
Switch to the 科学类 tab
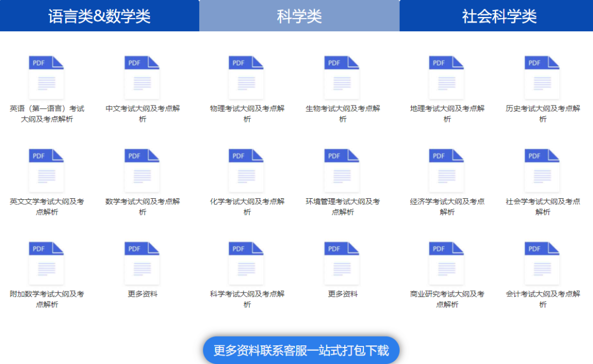pyautogui.click(x=299, y=16)
